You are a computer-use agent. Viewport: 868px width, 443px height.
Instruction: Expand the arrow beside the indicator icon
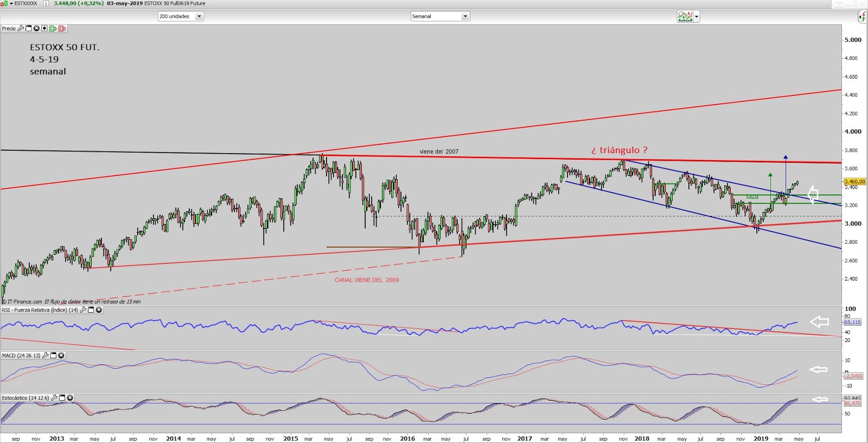click(697, 17)
